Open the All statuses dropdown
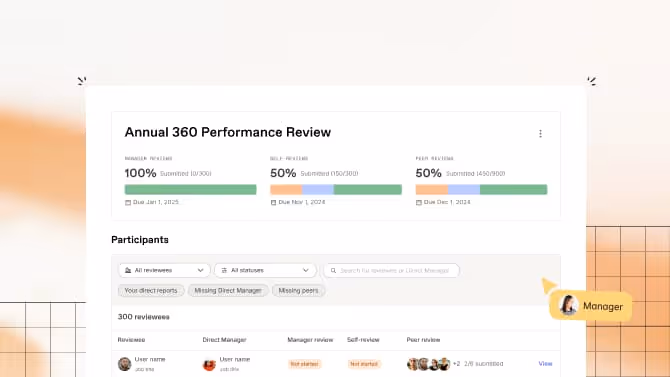 265,270
